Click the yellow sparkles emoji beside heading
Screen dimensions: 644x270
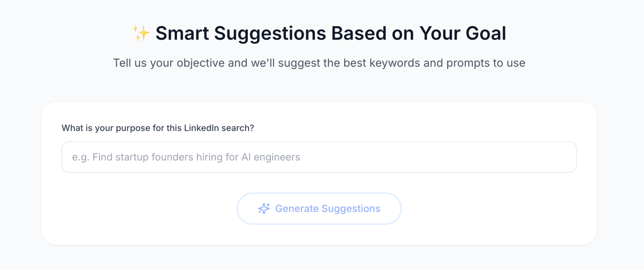[x=141, y=33]
